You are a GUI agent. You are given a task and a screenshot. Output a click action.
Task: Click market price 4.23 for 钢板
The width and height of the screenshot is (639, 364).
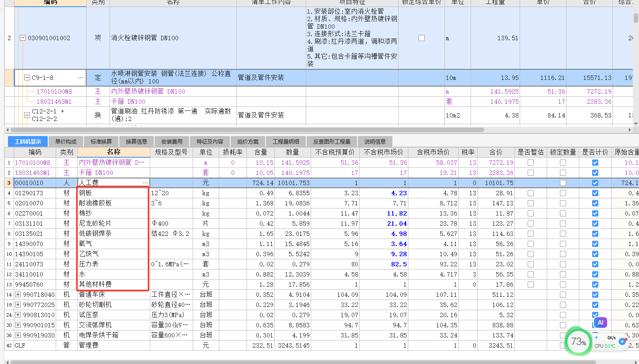pos(384,193)
